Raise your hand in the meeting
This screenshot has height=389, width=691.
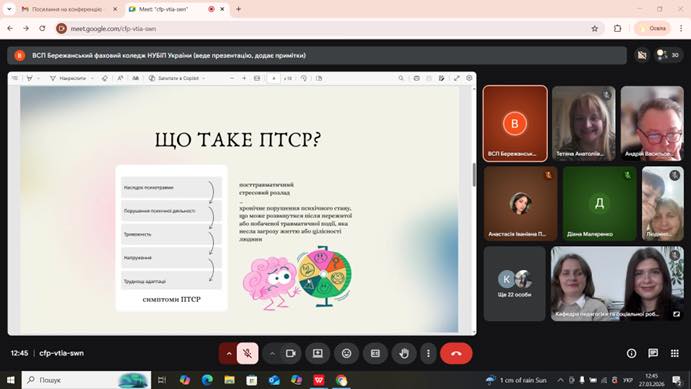[404, 353]
